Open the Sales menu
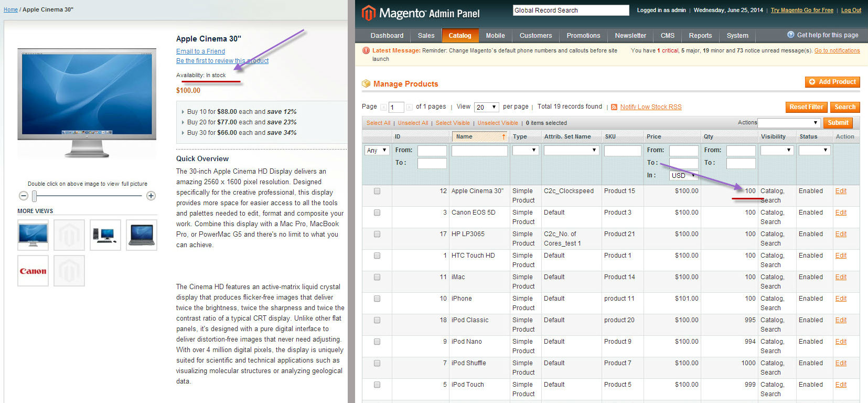Viewport: 868px width, 403px height. [x=426, y=36]
